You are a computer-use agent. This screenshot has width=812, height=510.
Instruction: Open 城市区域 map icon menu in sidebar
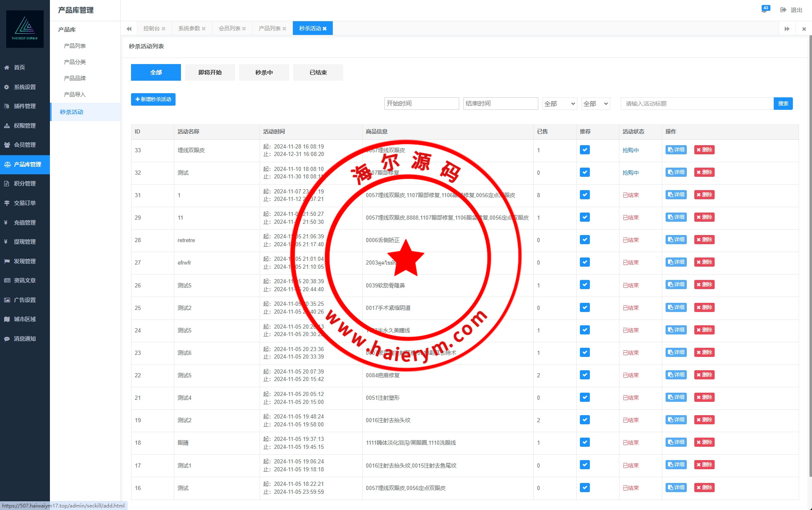[7, 319]
